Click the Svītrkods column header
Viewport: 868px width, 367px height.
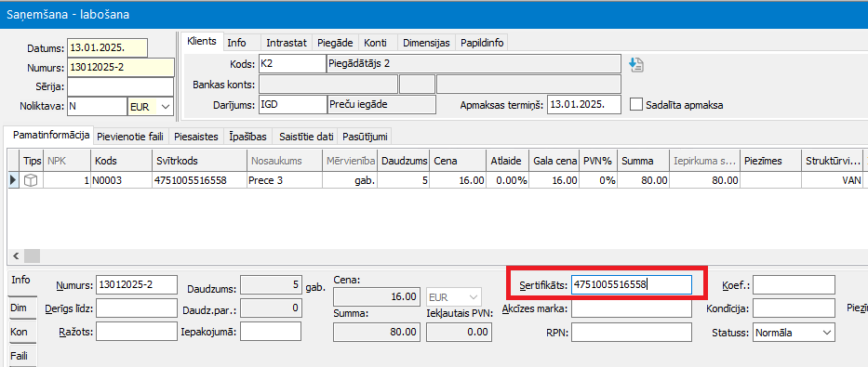(199, 161)
